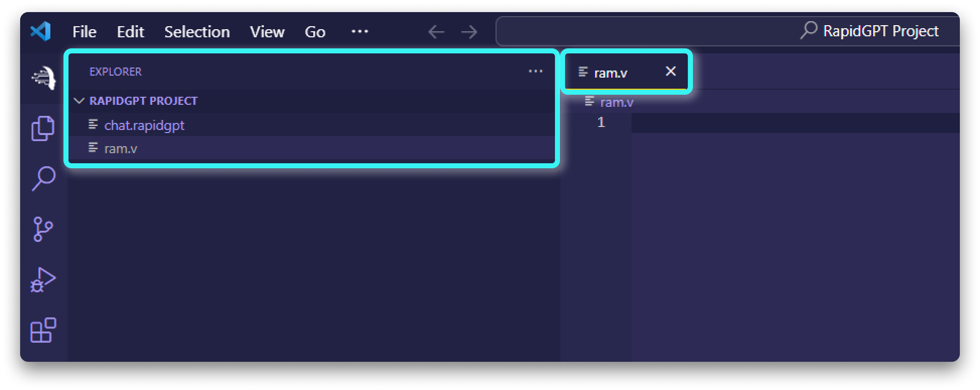Open File menu
Image resolution: width=980 pixels, height=390 pixels.
coord(84,32)
